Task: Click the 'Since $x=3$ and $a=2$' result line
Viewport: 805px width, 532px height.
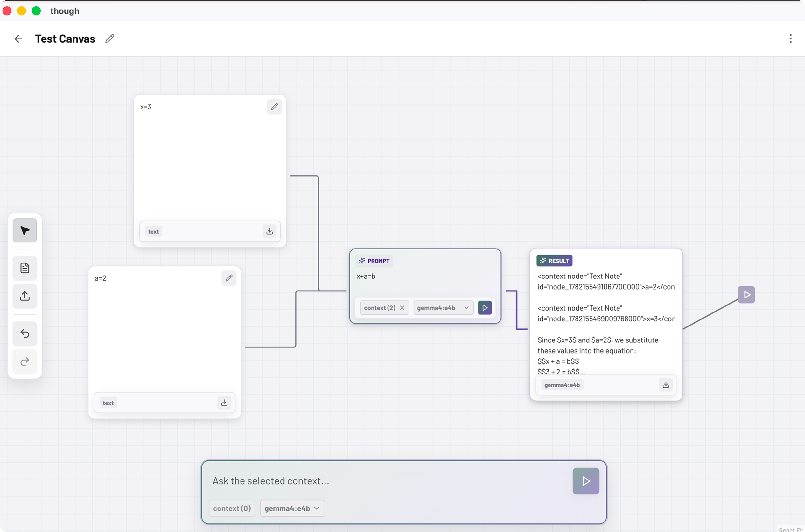Action: [598, 340]
